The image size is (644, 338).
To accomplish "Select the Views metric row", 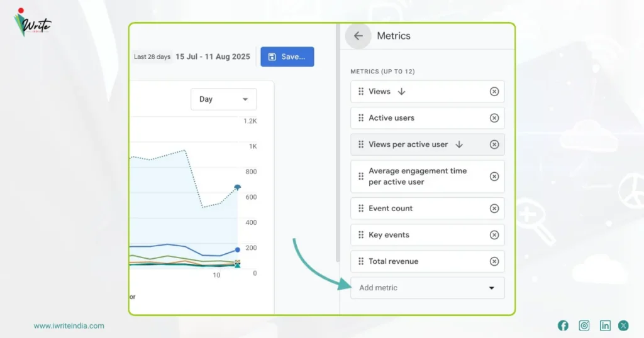I will click(427, 92).
